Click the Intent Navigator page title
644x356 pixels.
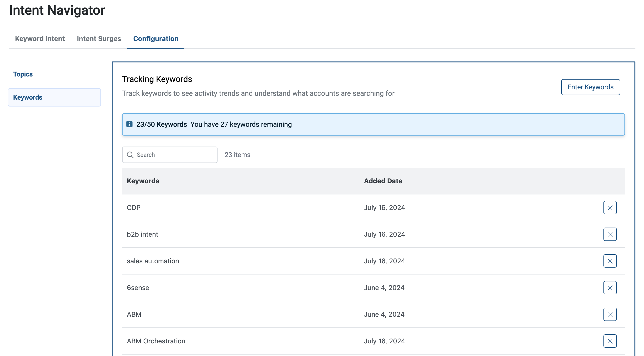57,10
